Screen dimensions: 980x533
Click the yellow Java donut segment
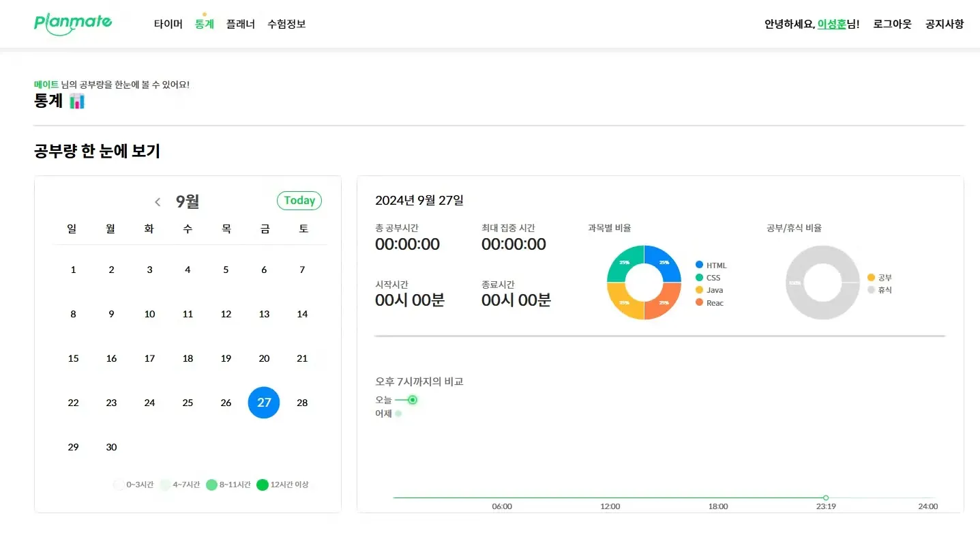point(623,304)
